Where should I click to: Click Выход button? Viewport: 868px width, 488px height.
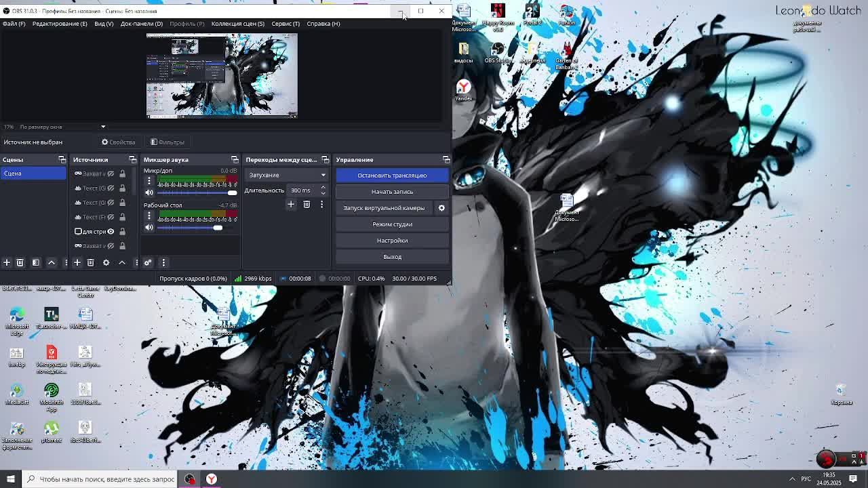tap(392, 257)
